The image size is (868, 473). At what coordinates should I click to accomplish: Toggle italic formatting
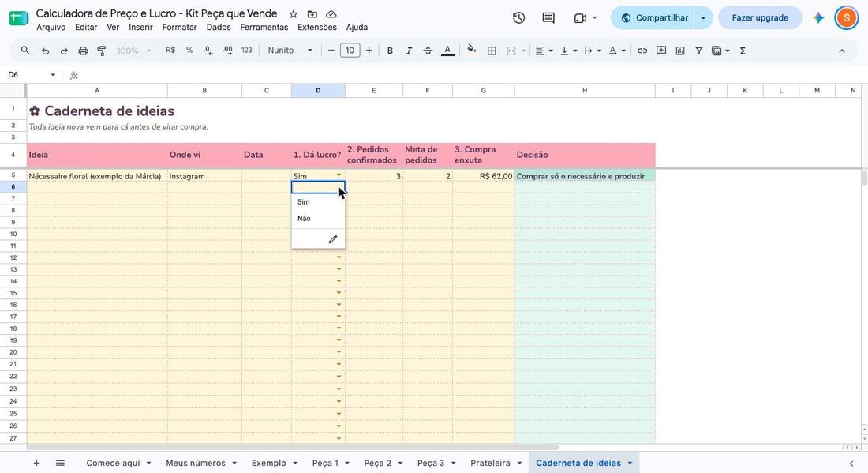[x=409, y=51]
